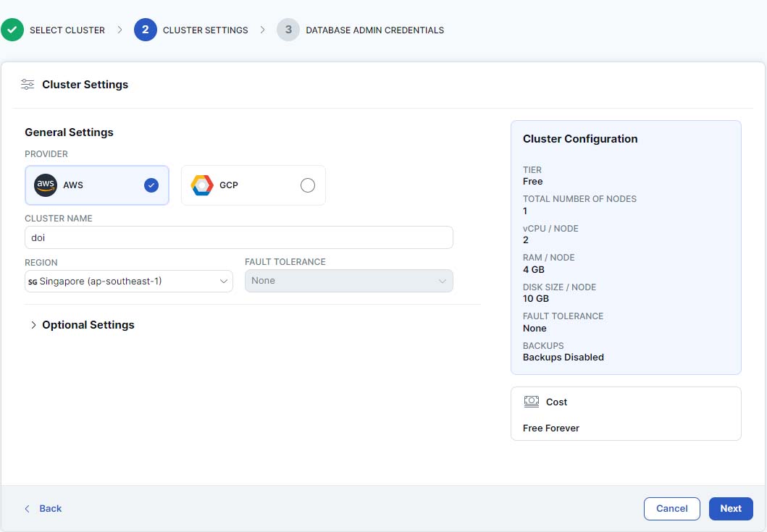767x532 pixels.
Task: Expand Optional Settings section
Action: coord(81,325)
